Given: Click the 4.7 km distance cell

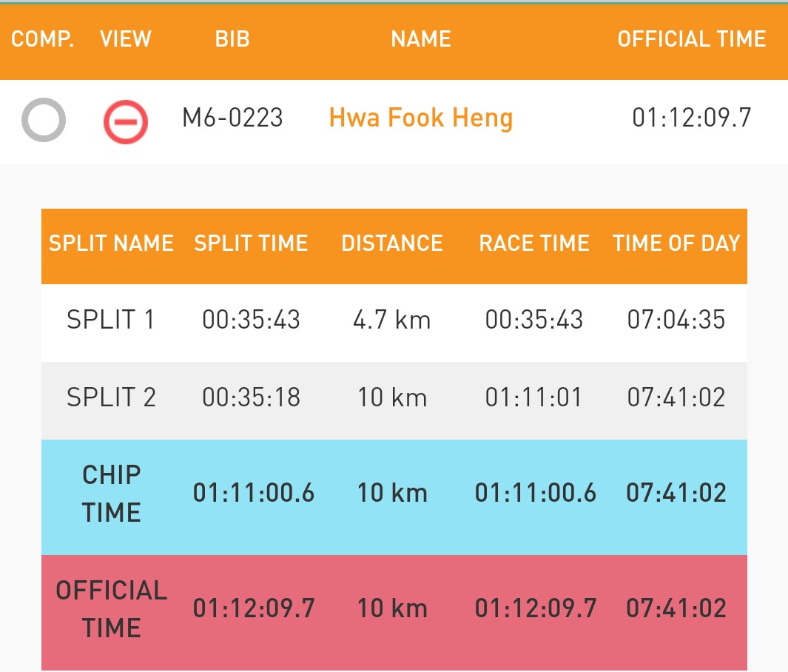Looking at the screenshot, I should pyautogui.click(x=392, y=320).
